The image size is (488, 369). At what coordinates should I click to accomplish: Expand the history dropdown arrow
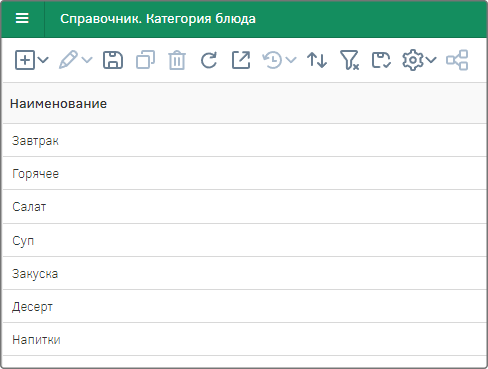[x=291, y=60]
